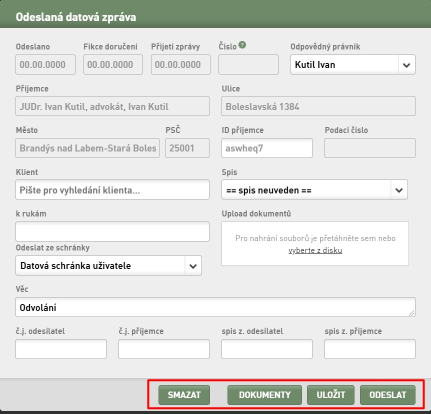Open DOKUMENTY from the bottom bar

pos(264,395)
